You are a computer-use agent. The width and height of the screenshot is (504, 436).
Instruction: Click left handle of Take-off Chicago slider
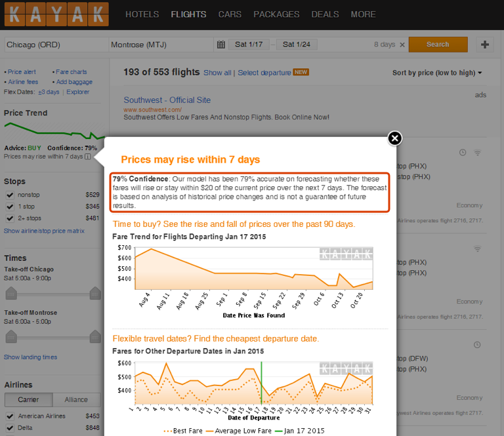(10, 292)
